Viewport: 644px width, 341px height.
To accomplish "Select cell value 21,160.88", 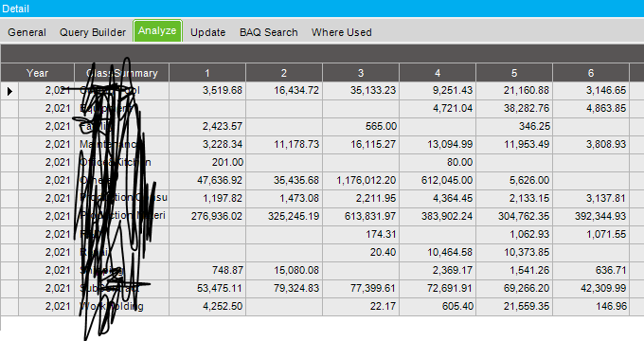I will pyautogui.click(x=514, y=90).
